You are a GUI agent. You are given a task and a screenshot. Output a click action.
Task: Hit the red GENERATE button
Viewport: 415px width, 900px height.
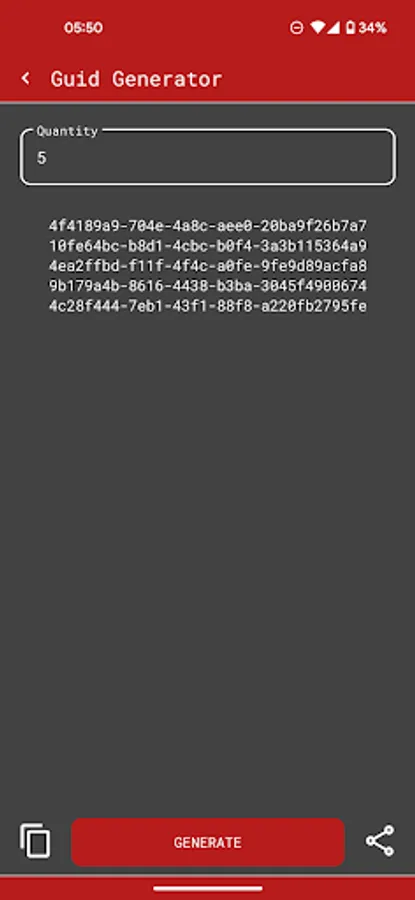(x=208, y=842)
